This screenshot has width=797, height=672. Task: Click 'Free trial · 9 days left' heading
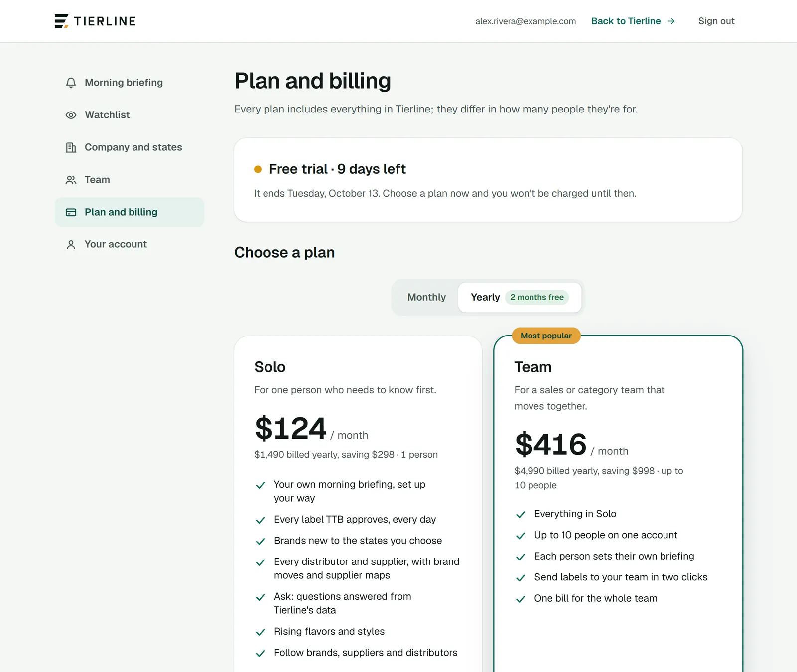[337, 169]
